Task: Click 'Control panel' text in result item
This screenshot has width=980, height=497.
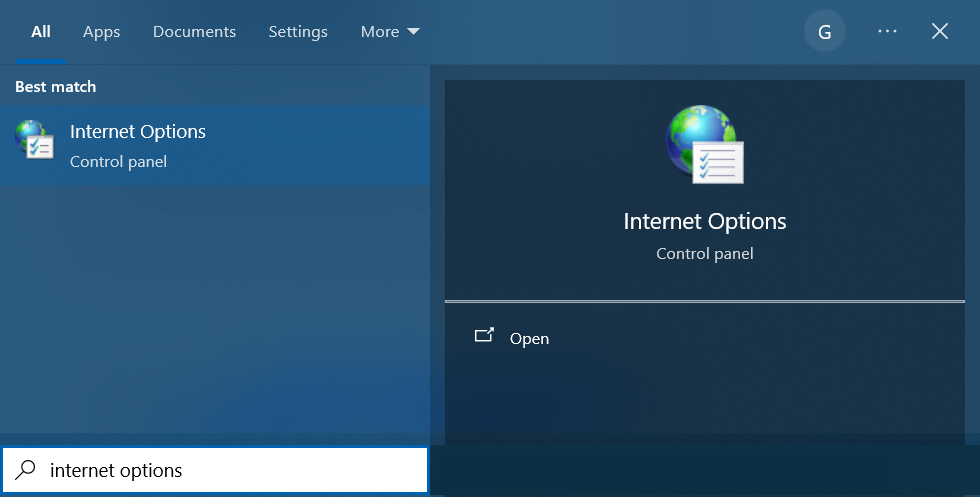Action: 118,161
